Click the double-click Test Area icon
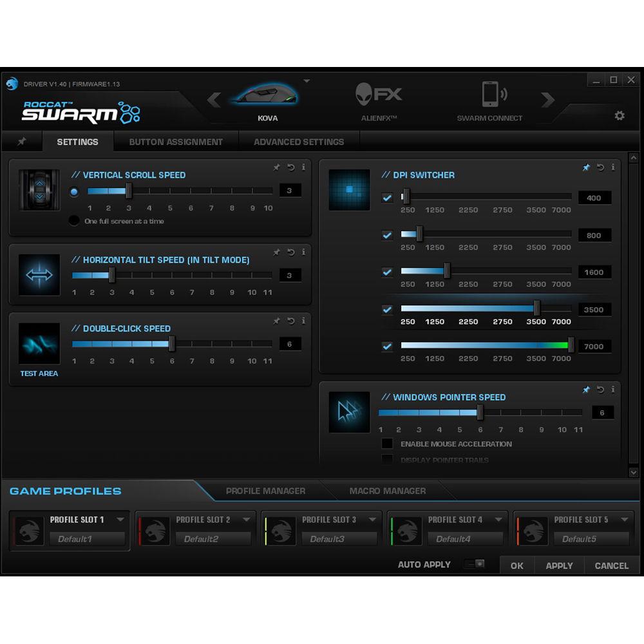 coord(39,345)
